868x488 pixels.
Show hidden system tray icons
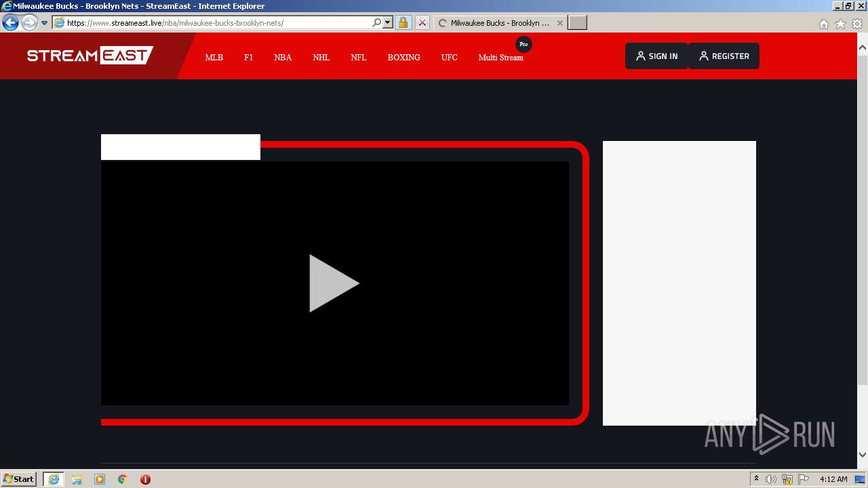(756, 479)
